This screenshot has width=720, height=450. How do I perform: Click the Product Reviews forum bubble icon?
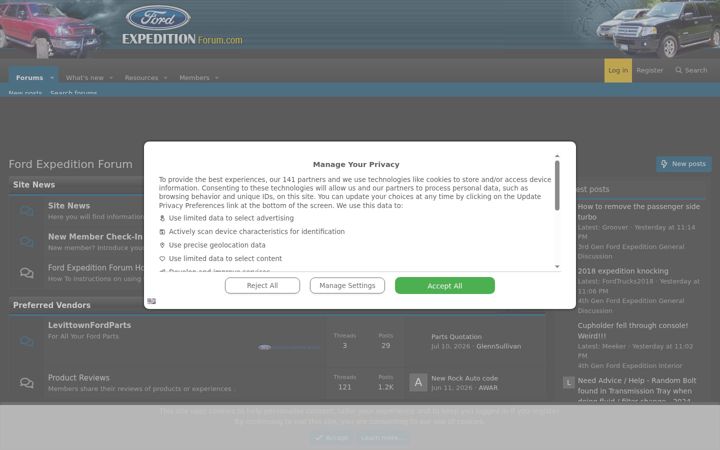[x=27, y=382]
